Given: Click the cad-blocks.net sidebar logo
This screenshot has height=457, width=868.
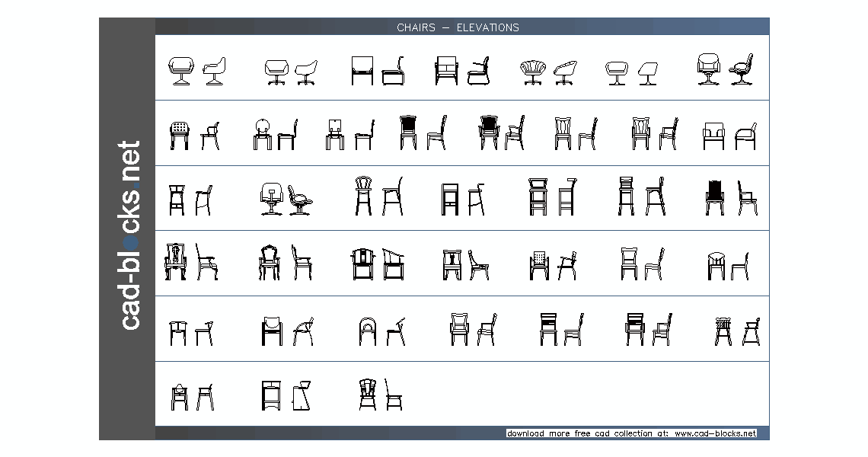Looking at the screenshot, I should [x=131, y=228].
